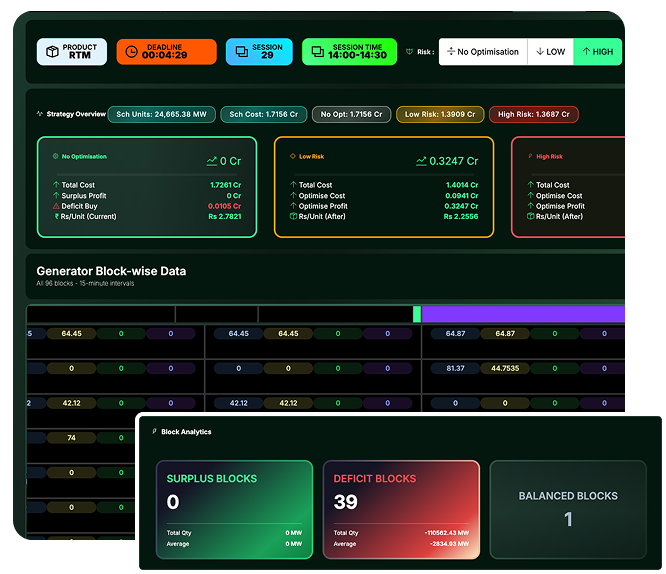Viewport: 666px width, 574px height.
Task: Open the Balanced Blocks card
Action: point(568,509)
